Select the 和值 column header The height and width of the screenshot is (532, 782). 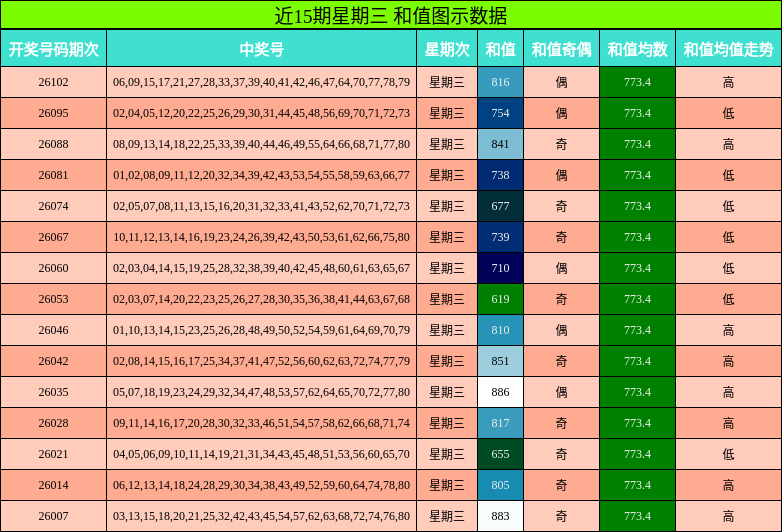[x=500, y=49]
